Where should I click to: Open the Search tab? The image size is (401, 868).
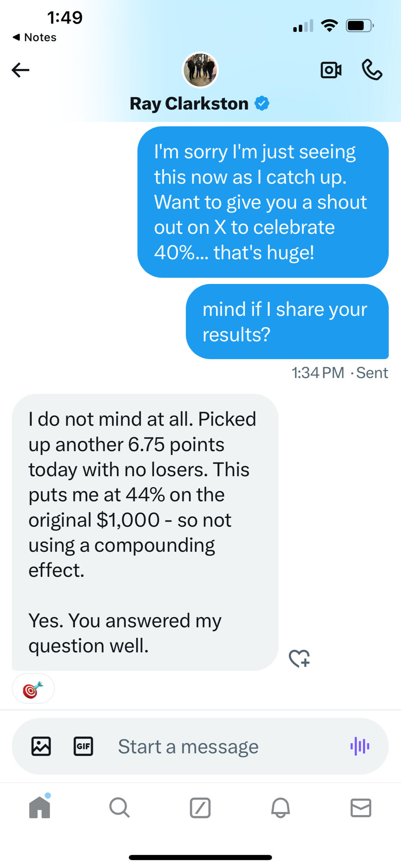[x=120, y=808]
